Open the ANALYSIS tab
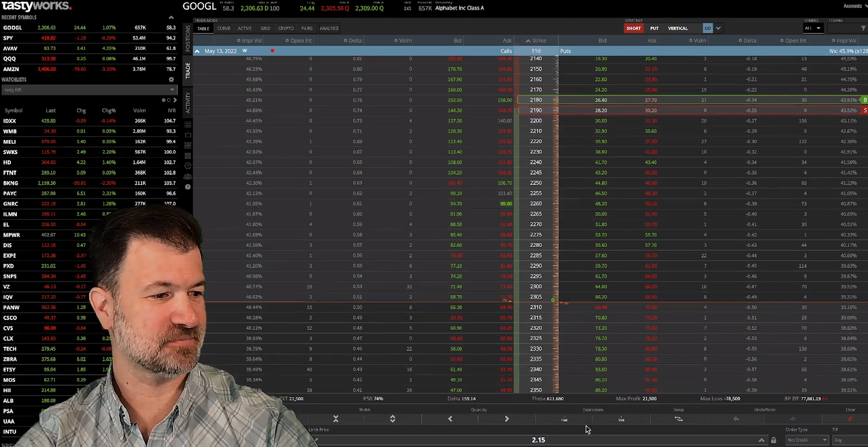The width and height of the screenshot is (868, 447). pyautogui.click(x=329, y=28)
